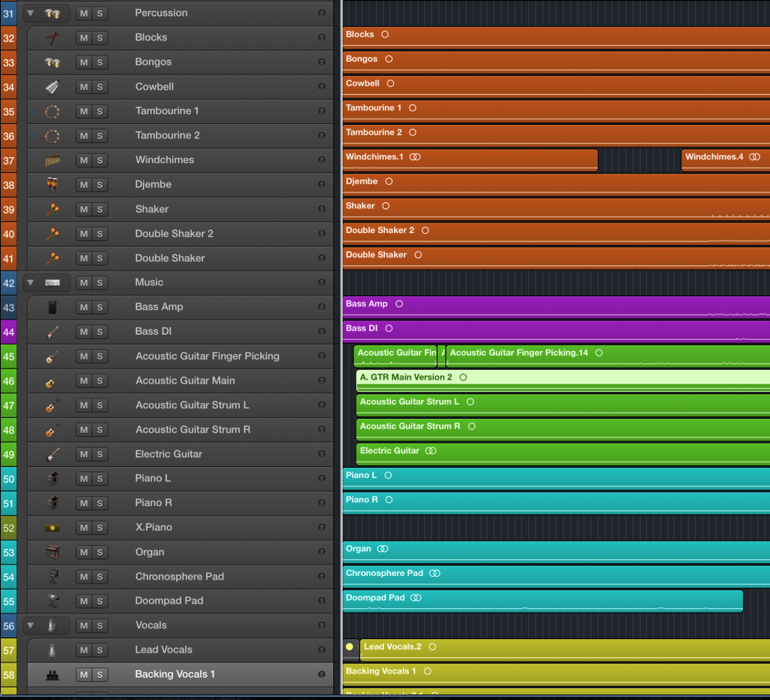Click the Windchimes track icon
The width and height of the screenshot is (770, 700).
point(53,160)
